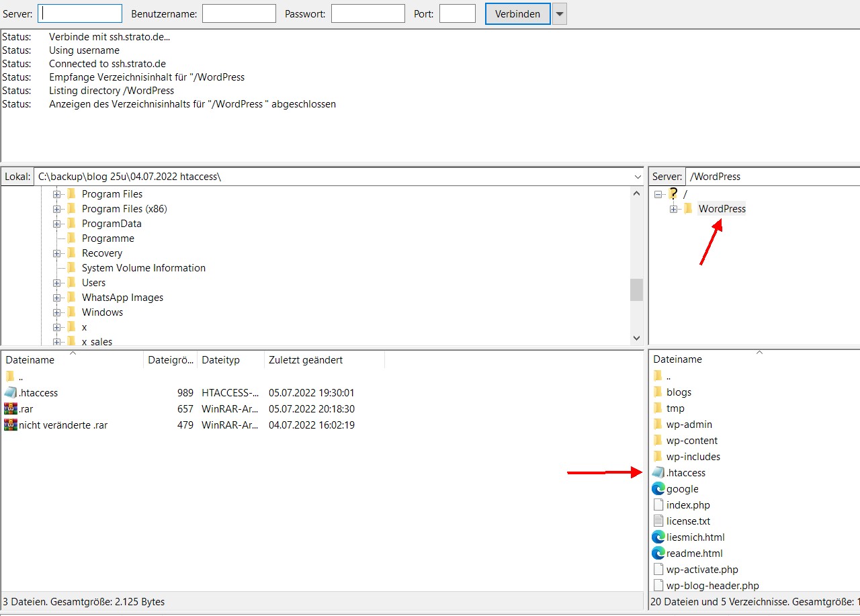The height and width of the screenshot is (616, 860).
Task: Expand the WordPress remote tree node
Action: tap(673, 209)
